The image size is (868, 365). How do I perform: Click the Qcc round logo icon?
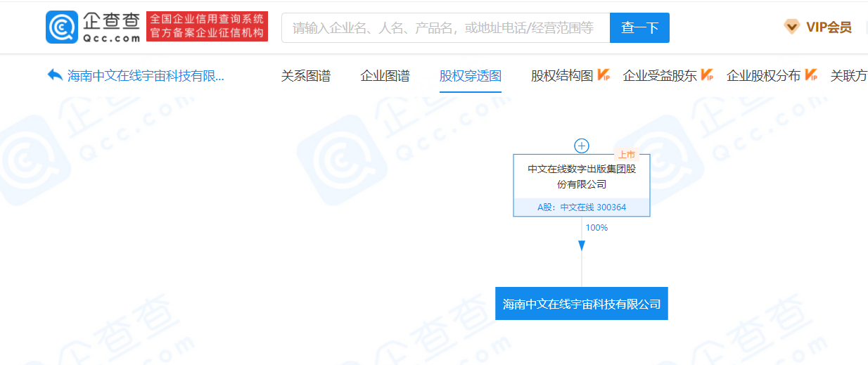[x=62, y=27]
